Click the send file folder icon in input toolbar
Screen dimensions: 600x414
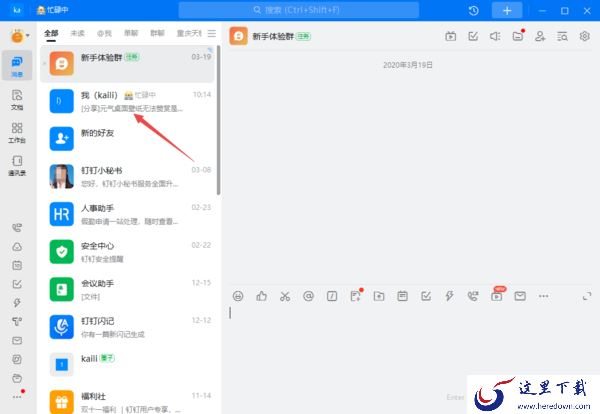tap(379, 296)
